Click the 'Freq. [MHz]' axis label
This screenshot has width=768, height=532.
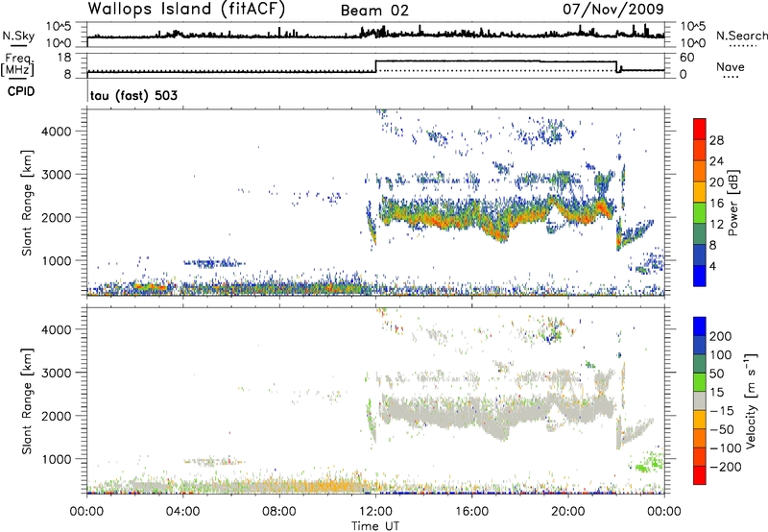point(17,65)
